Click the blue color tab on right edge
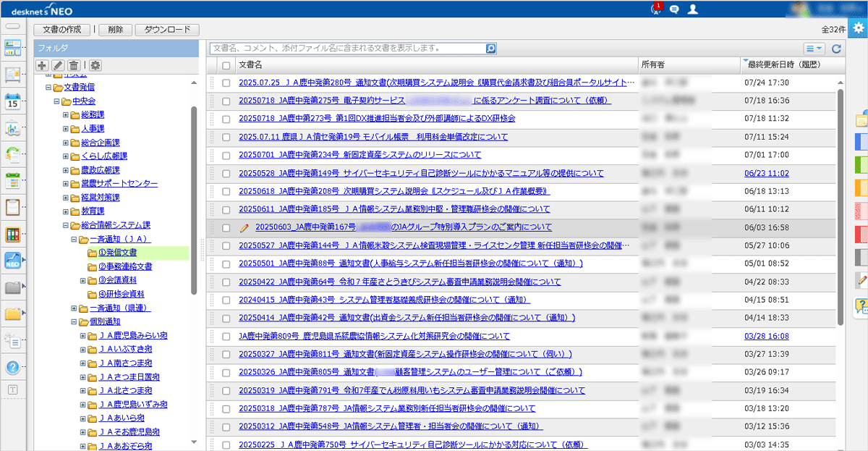This screenshot has width=868, height=451. click(x=862, y=141)
